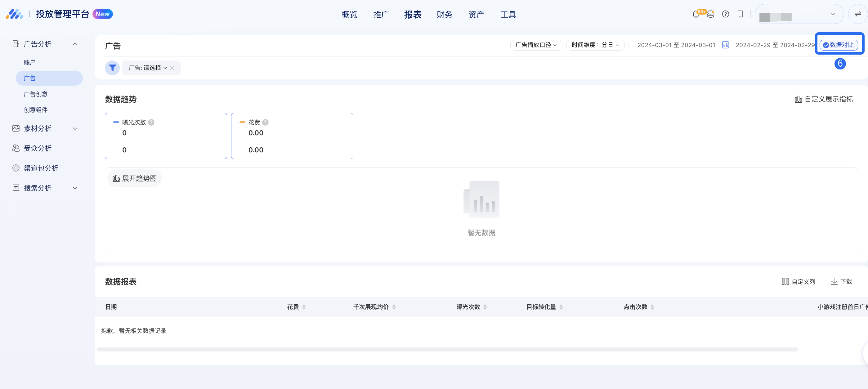Click the mobile phone icon in header
The image size is (868, 389).
pos(740,14)
